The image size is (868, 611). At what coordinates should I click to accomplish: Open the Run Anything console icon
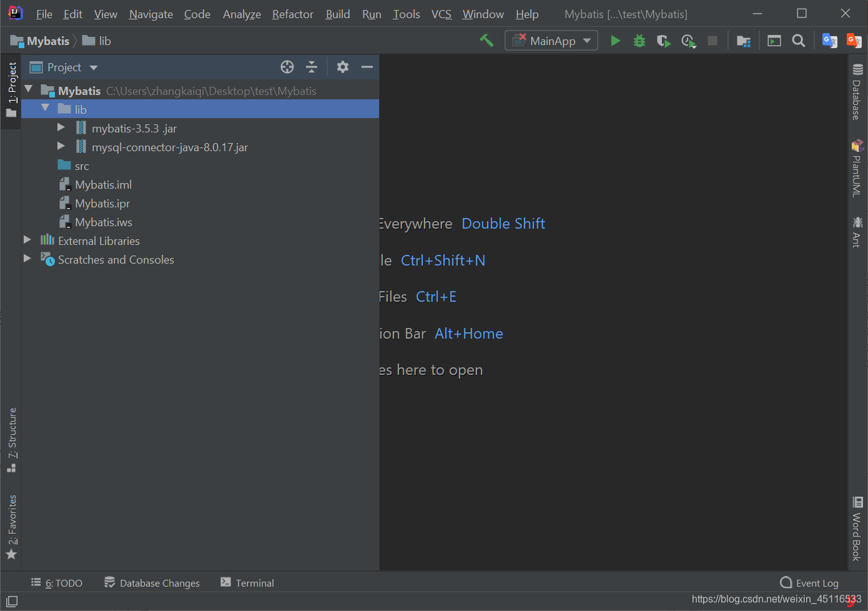click(x=774, y=41)
